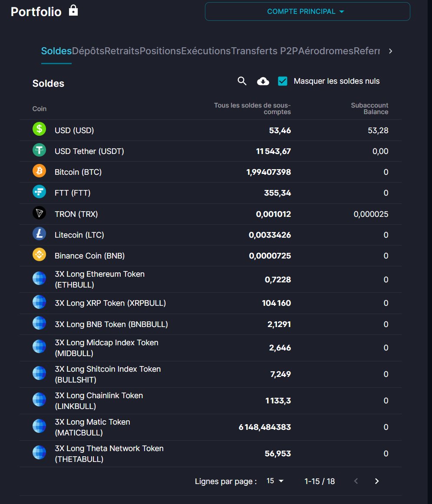The image size is (432, 504).
Task: Click the FTT balance 355,34
Action: coord(277,193)
